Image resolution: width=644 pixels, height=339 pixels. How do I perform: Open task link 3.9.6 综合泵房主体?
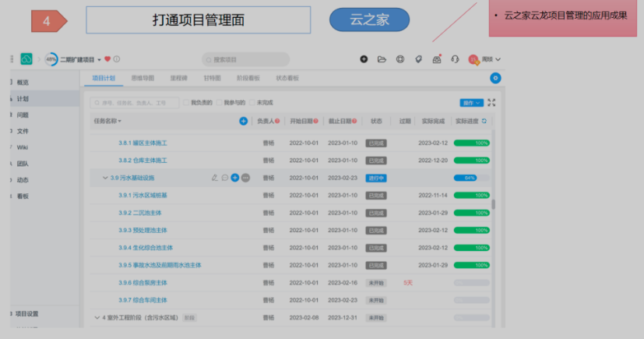coord(143,283)
